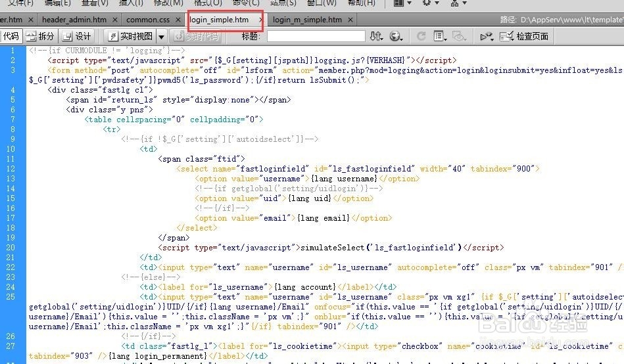Switch to Design view (设计)

click(77, 36)
